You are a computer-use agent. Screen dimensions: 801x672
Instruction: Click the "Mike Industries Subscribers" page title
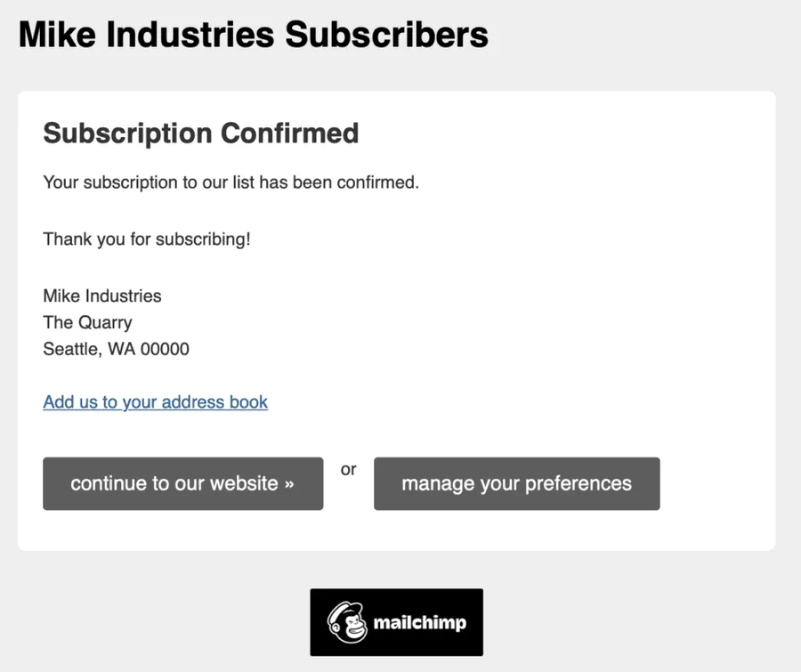click(254, 35)
